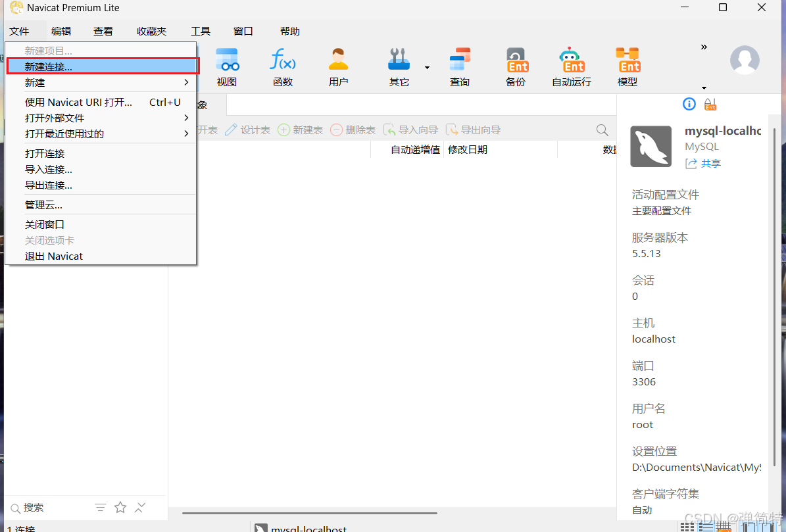Image resolution: width=786 pixels, height=532 pixels.
Task: Click the 删除表 button
Action: click(x=353, y=130)
